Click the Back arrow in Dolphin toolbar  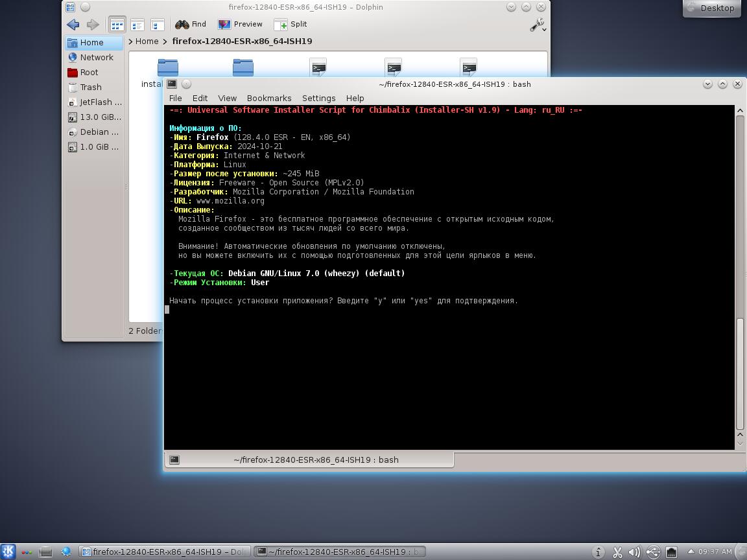coord(73,25)
